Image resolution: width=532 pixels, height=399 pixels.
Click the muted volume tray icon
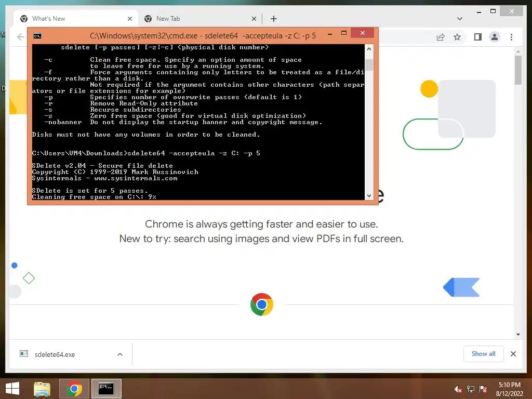pos(458,389)
